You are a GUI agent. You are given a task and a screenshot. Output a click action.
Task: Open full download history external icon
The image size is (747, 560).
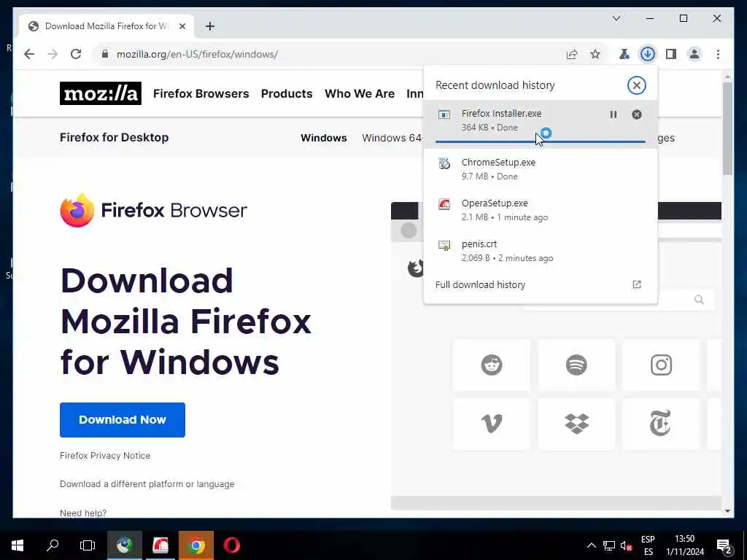click(636, 284)
